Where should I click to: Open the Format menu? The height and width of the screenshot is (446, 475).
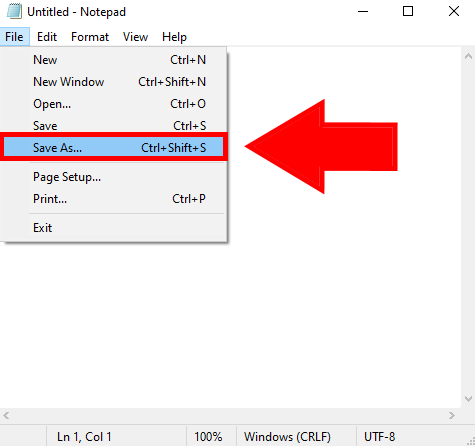(x=90, y=37)
